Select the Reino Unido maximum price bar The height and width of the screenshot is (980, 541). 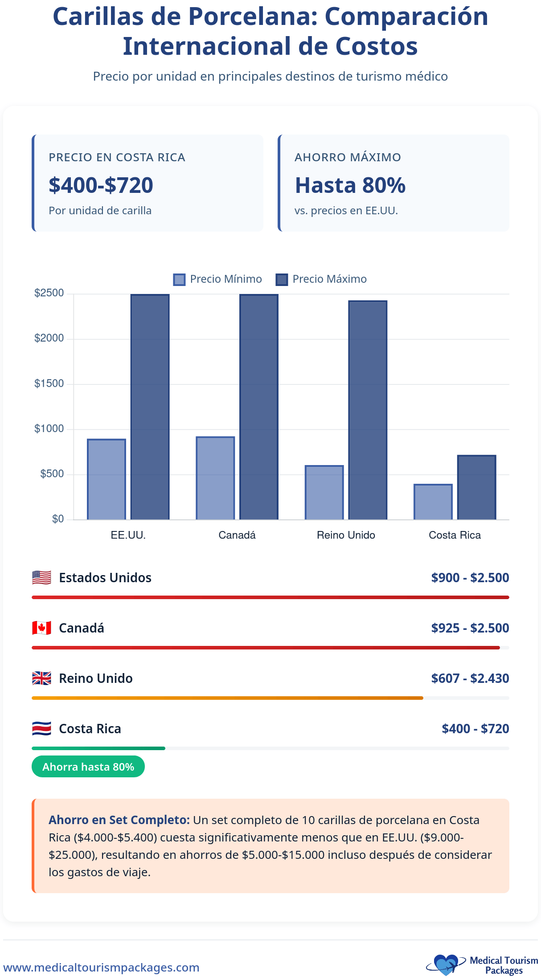[368, 410]
